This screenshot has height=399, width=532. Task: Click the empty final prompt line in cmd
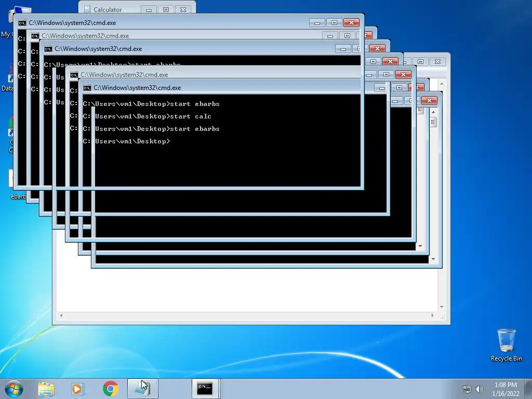point(126,141)
